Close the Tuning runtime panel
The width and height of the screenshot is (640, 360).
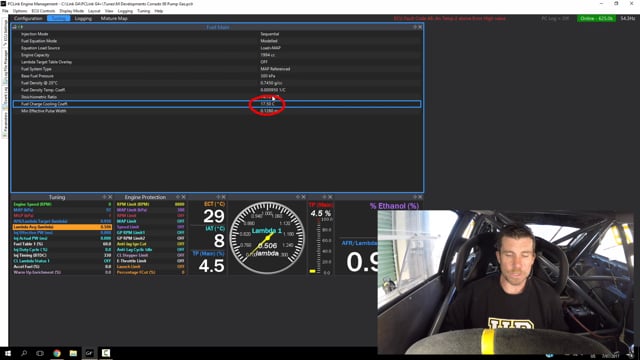(x=110, y=197)
